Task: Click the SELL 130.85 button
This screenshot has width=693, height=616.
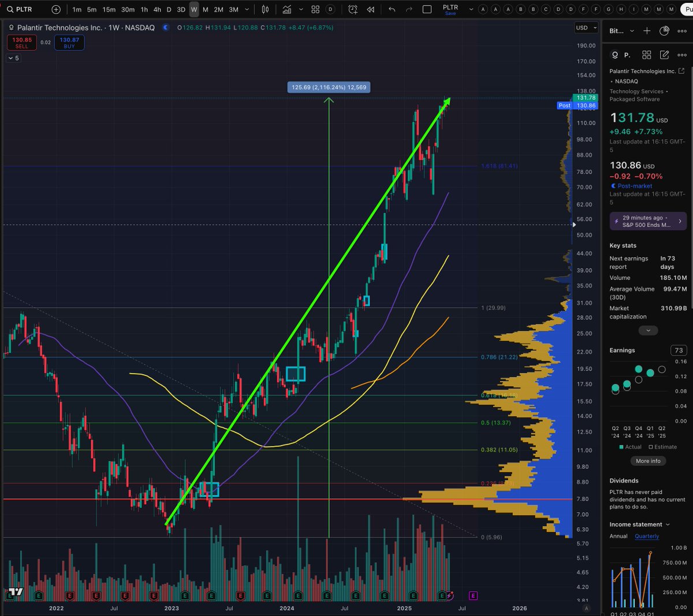Action: pos(22,43)
